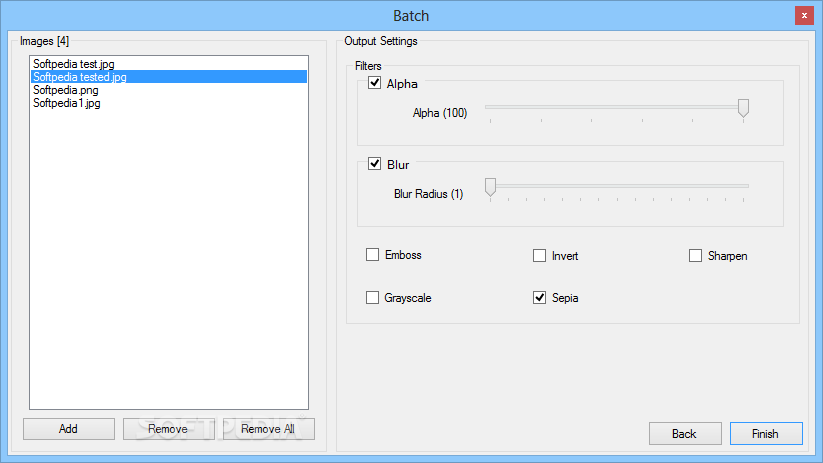The width and height of the screenshot is (823, 463).
Task: Click the Remove All button
Action: click(x=268, y=429)
